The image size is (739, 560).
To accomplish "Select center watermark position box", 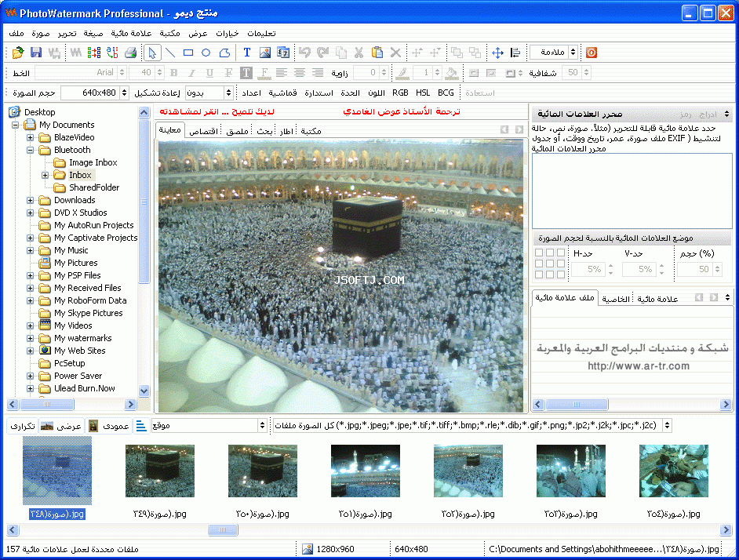I will 550,264.
